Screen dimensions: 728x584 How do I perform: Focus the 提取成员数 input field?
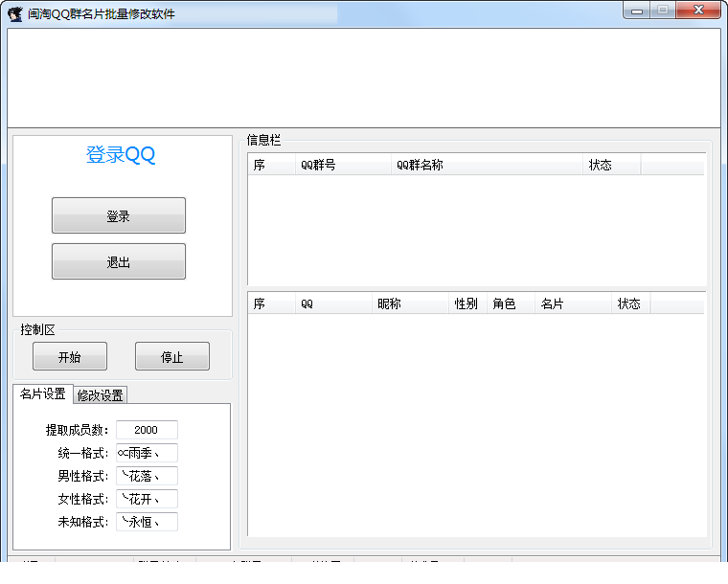coord(147,430)
